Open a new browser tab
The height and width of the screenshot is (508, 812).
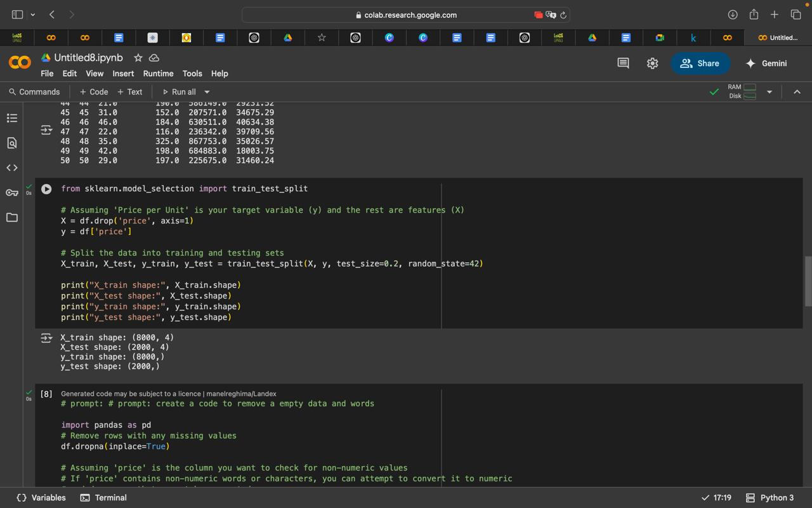point(774,14)
